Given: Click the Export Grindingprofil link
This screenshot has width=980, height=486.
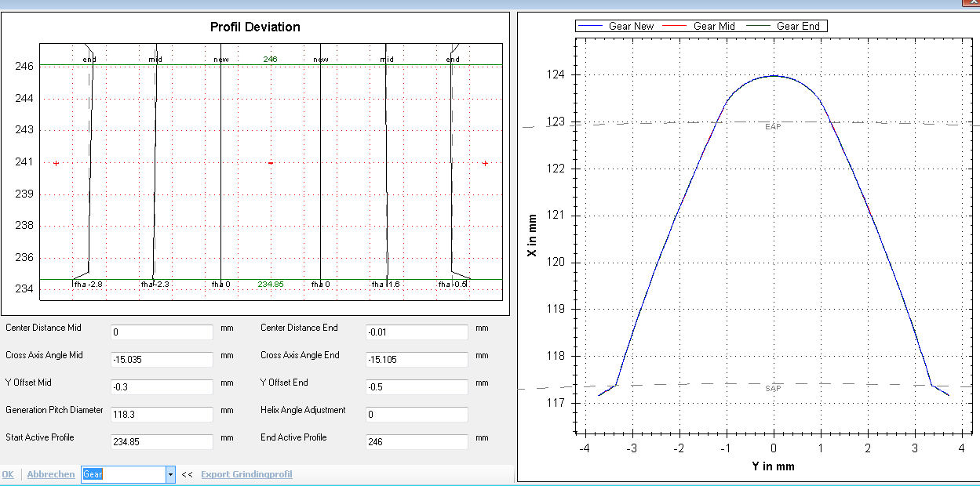Looking at the screenshot, I should 246,474.
